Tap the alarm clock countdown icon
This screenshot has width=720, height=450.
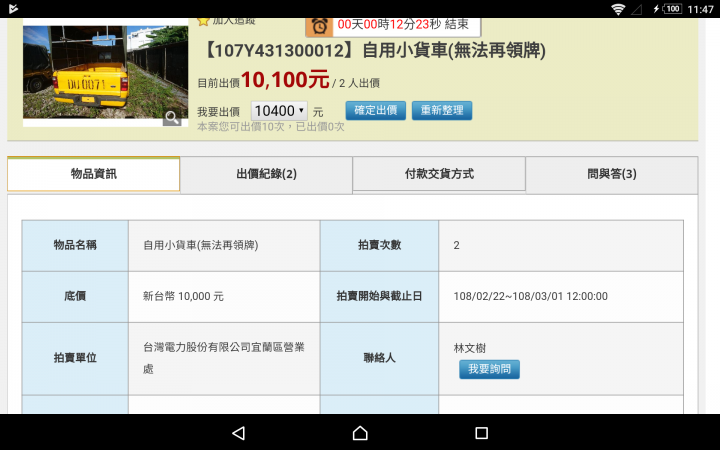[320, 27]
